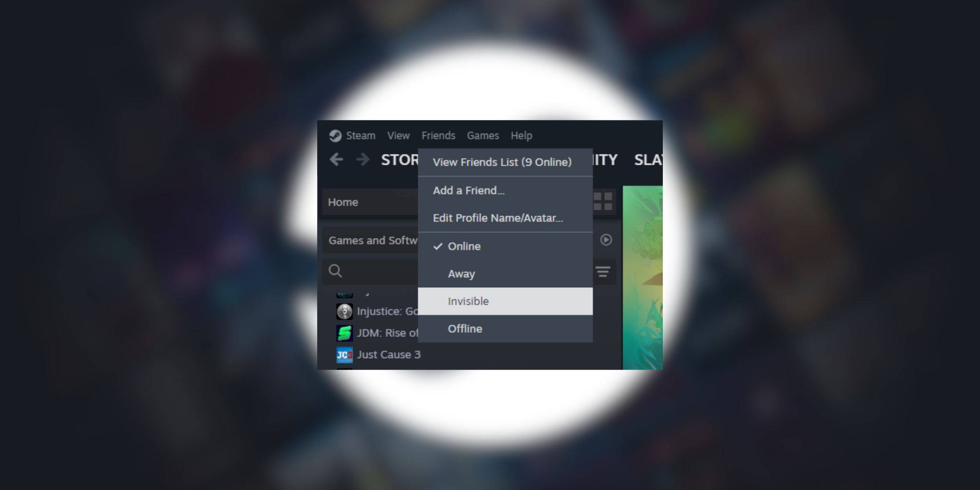Toggle Online status checkmark
Image resolution: width=980 pixels, height=490 pixels.
coord(437,245)
